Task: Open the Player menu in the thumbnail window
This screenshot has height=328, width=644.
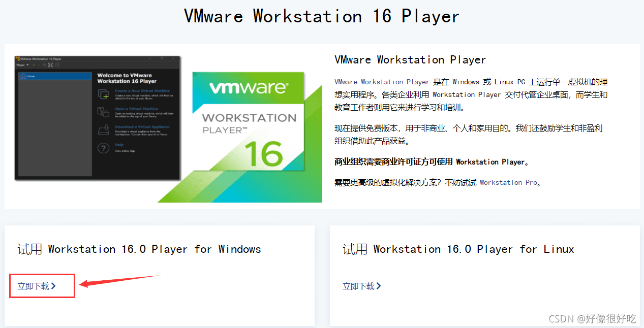Action: click(x=22, y=65)
